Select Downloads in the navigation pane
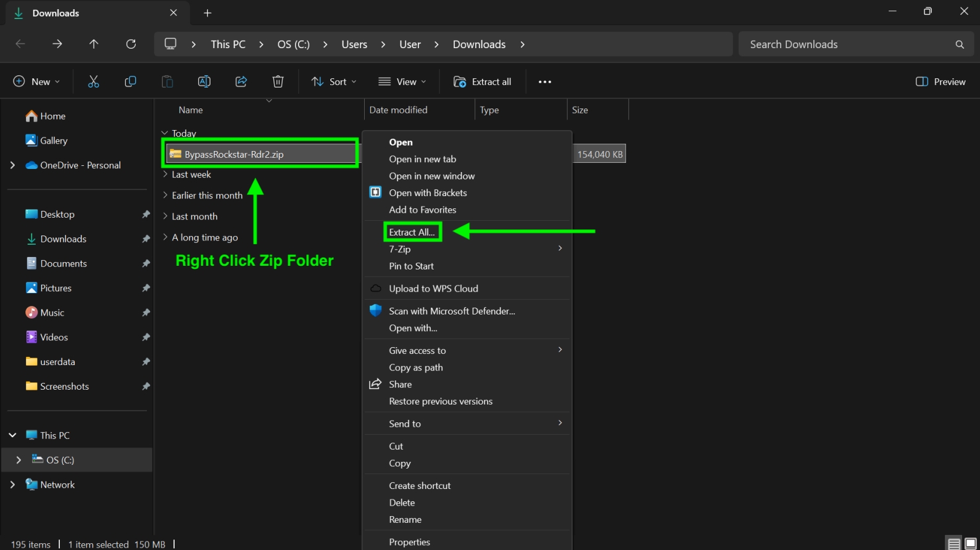 [56, 239]
